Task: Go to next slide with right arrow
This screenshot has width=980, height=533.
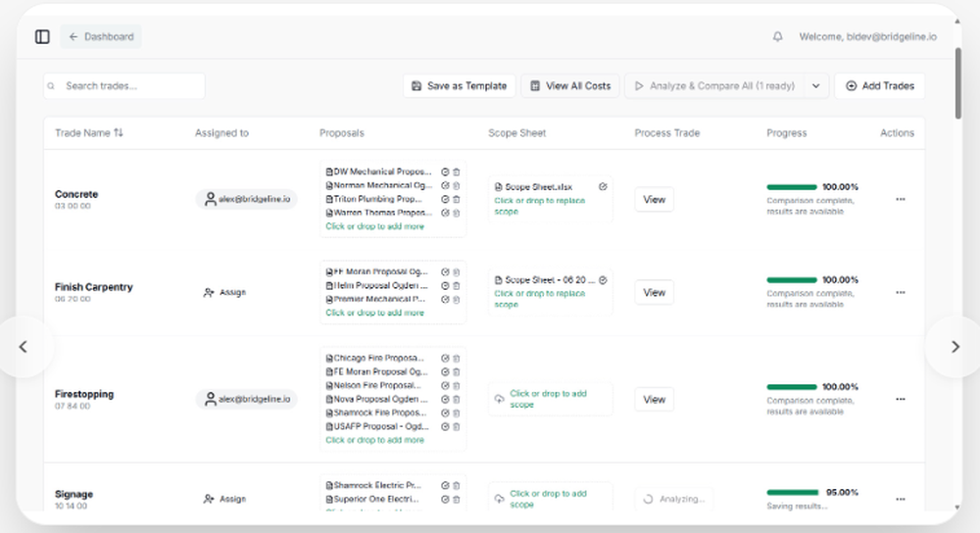Action: tap(955, 347)
